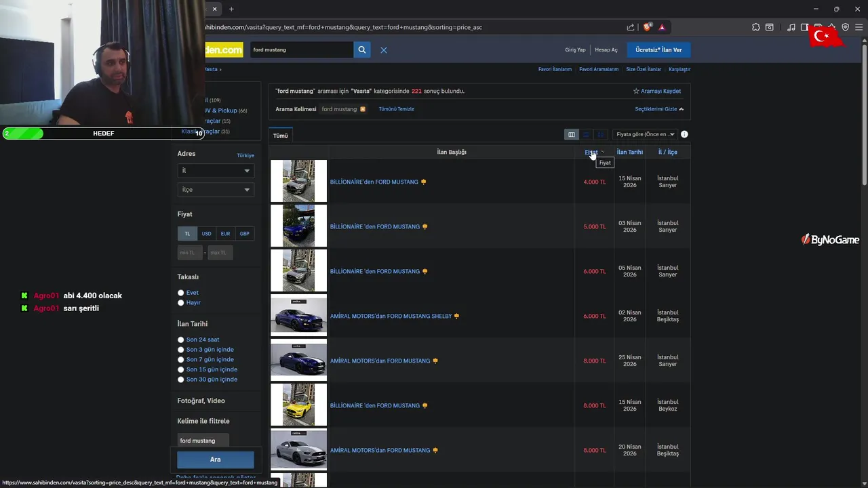
Task: Click Giriş Yap login link
Action: point(575,49)
